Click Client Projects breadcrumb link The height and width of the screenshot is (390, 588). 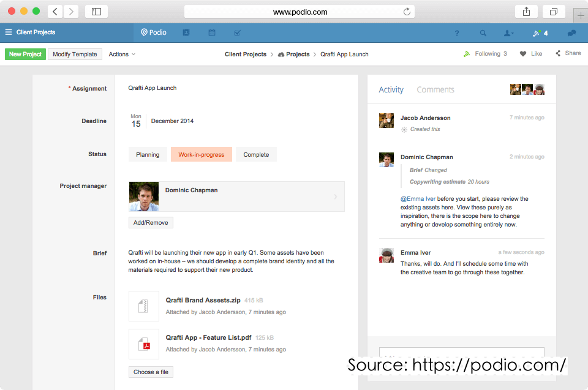245,54
